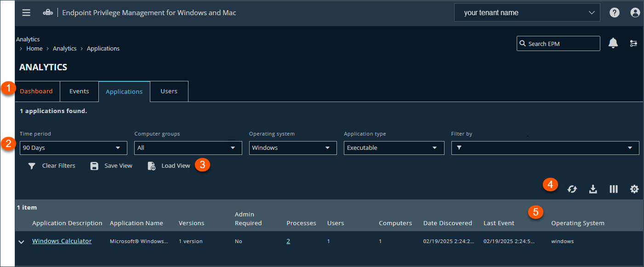The width and height of the screenshot is (644, 267).
Task: Open the Windows Calculator link
Action: click(x=62, y=241)
